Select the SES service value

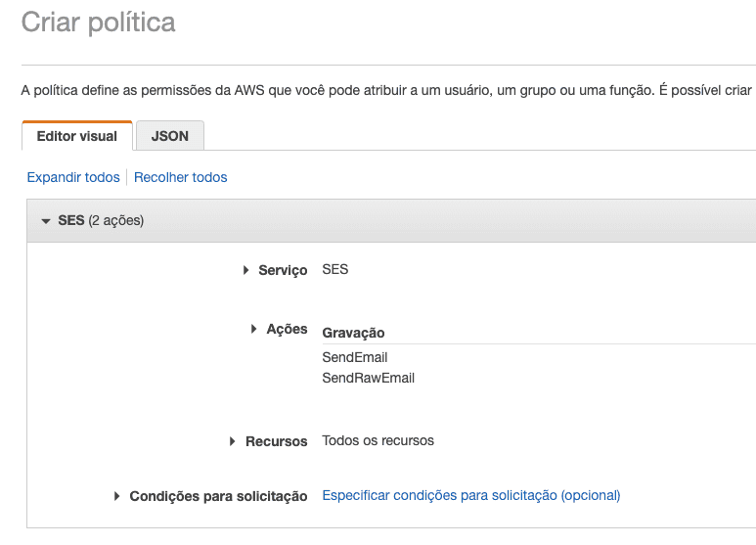(x=335, y=269)
